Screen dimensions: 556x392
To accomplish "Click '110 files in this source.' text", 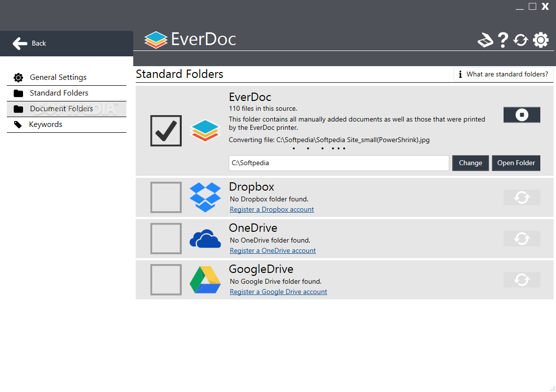I will coord(263,109).
